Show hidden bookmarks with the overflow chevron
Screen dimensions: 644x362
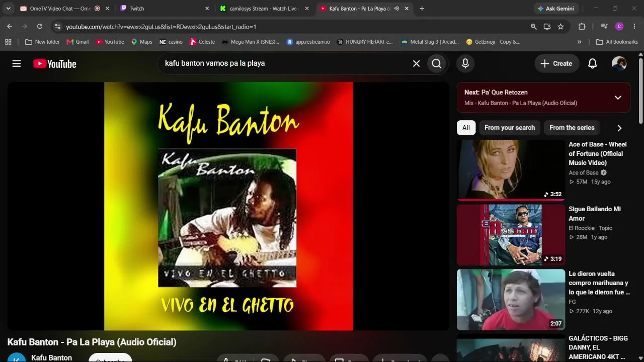click(580, 42)
